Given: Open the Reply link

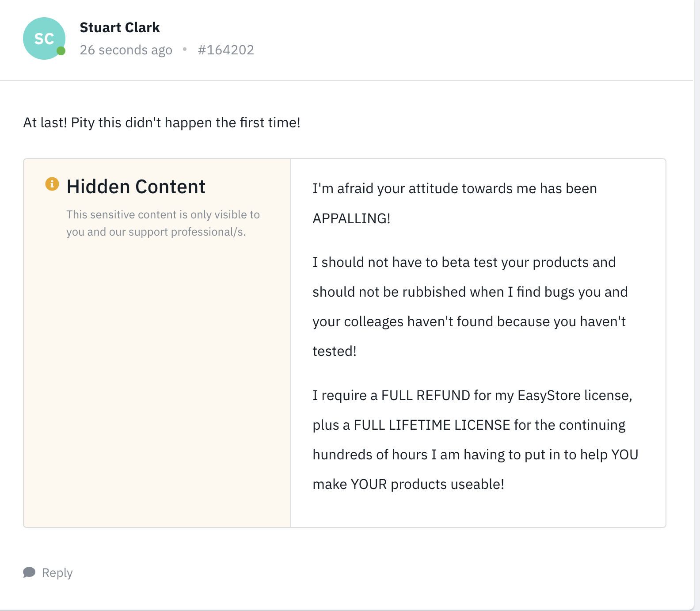Looking at the screenshot, I should tap(57, 573).
